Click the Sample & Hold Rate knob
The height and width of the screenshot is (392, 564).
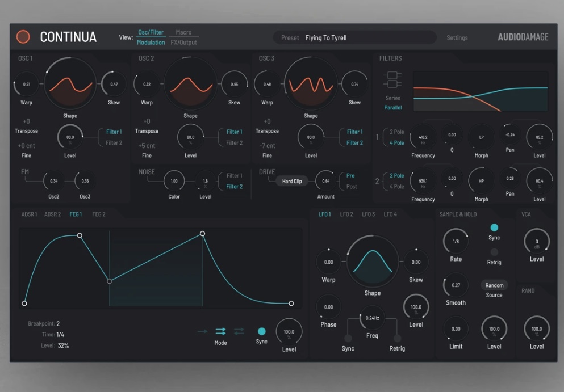click(x=456, y=242)
